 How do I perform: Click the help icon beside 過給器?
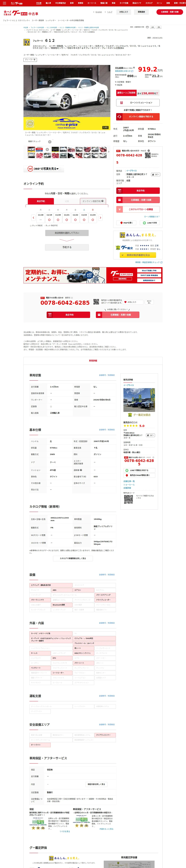81,470
